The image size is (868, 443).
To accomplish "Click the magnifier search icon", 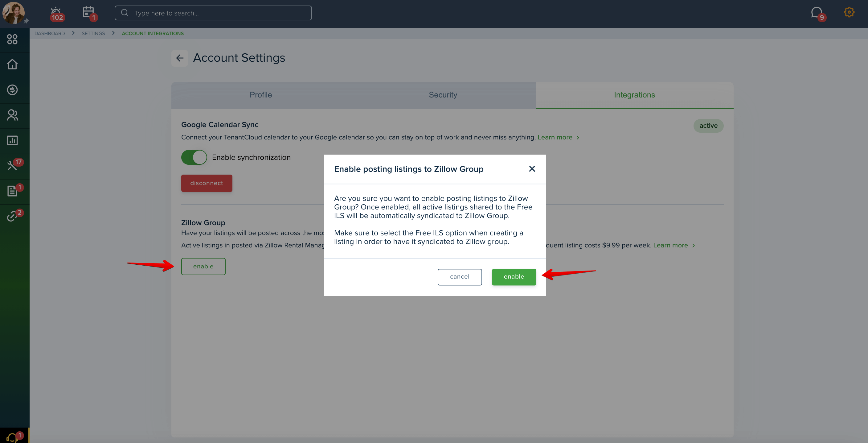I will click(x=124, y=13).
